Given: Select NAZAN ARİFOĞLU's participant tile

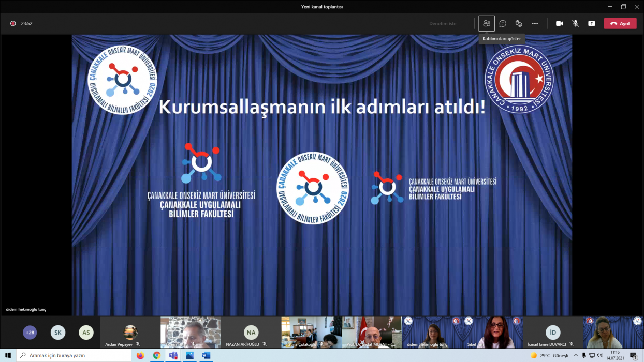Looking at the screenshot, I should pyautogui.click(x=251, y=333).
